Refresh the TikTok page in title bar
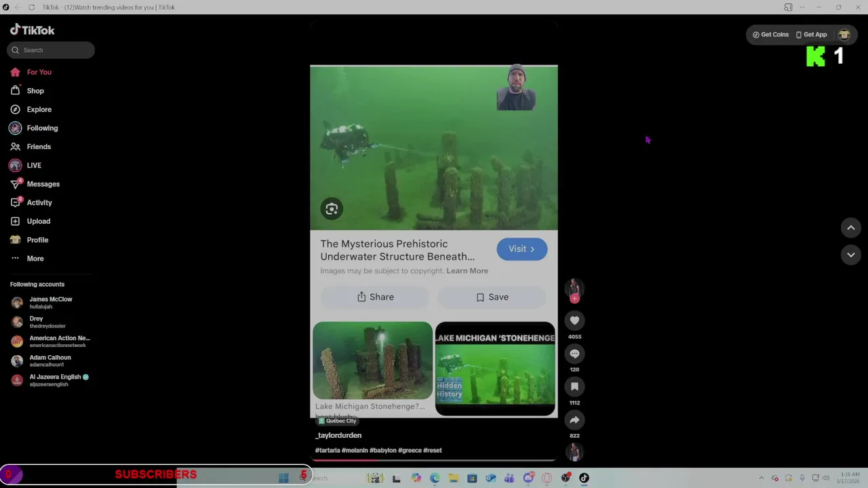This screenshot has width=868, height=488. [x=31, y=7]
